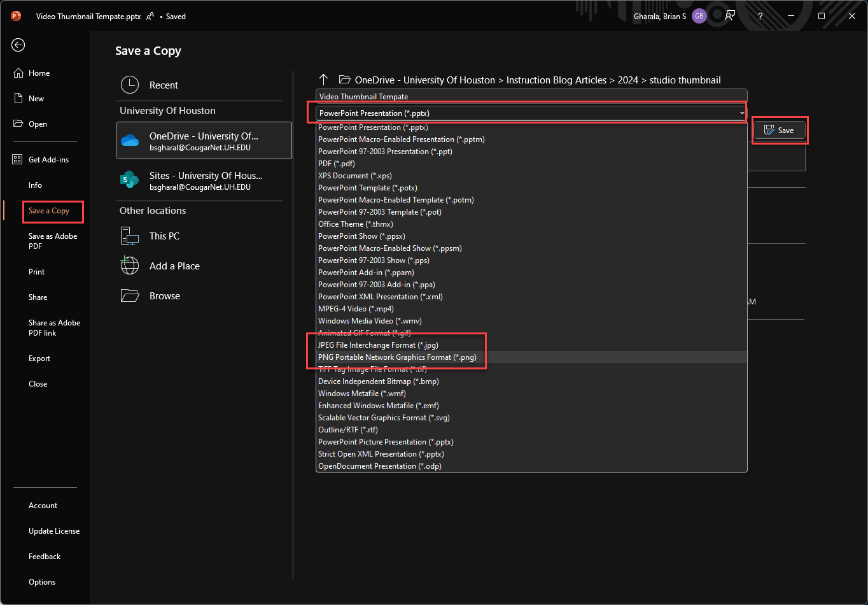Select Office Theme (*.thmx) option
This screenshot has width=868, height=605.
click(531, 224)
